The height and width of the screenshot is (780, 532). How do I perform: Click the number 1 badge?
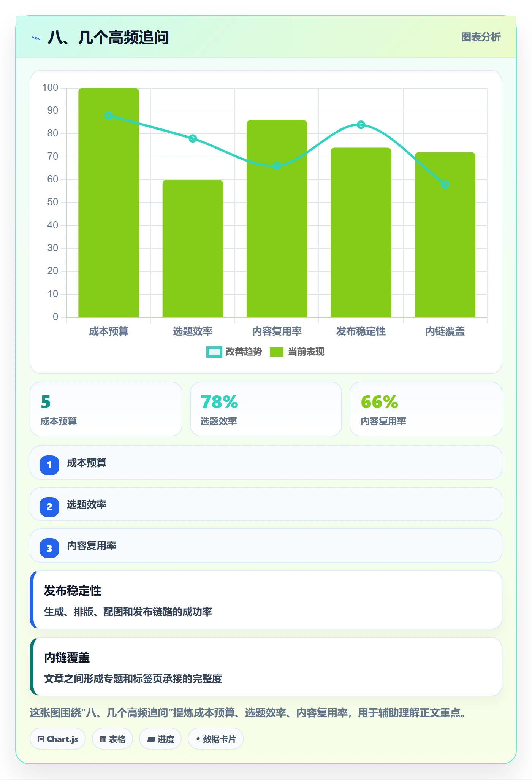pyautogui.click(x=49, y=465)
